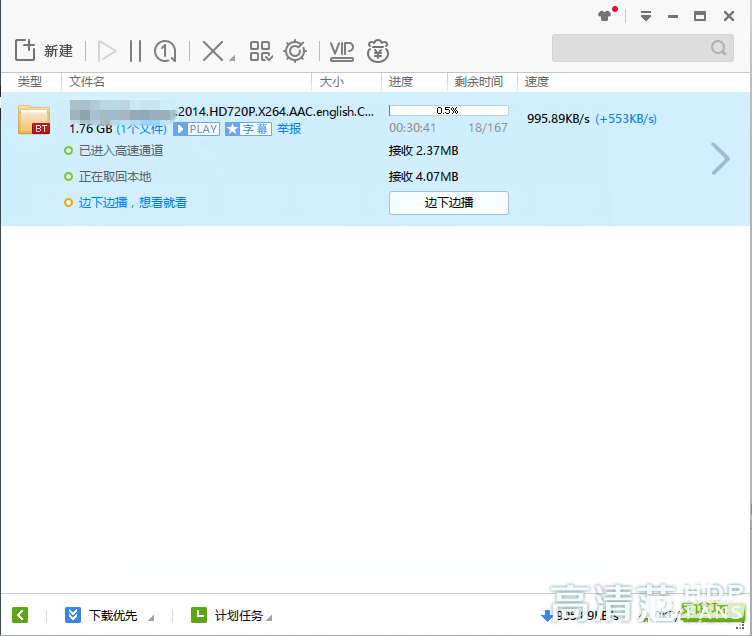This screenshot has height=636, width=752.
Task: Open the main menu dropdown arrow in the title bar
Action: [x=646, y=16]
